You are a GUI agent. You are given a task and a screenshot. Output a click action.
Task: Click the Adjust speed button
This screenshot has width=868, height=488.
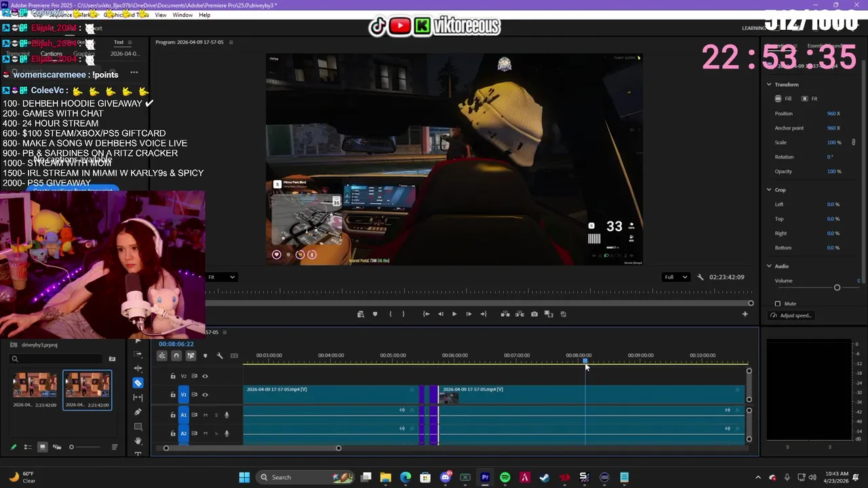click(x=791, y=316)
